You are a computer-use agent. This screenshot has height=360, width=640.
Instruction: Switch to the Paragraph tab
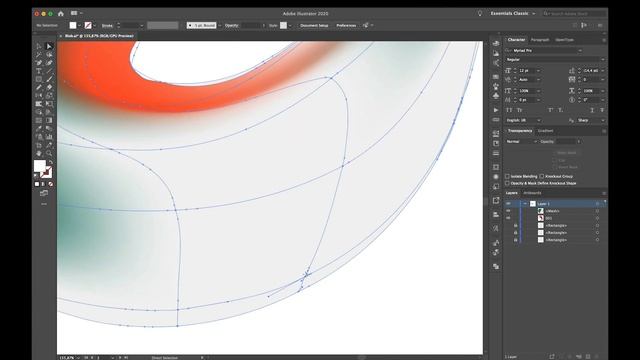[x=540, y=40]
